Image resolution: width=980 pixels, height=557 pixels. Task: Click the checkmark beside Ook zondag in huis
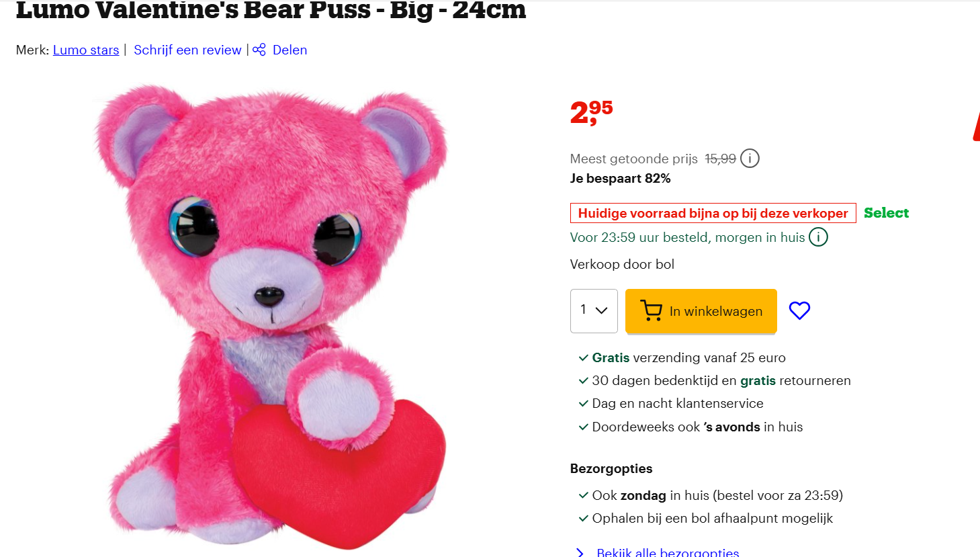582,495
